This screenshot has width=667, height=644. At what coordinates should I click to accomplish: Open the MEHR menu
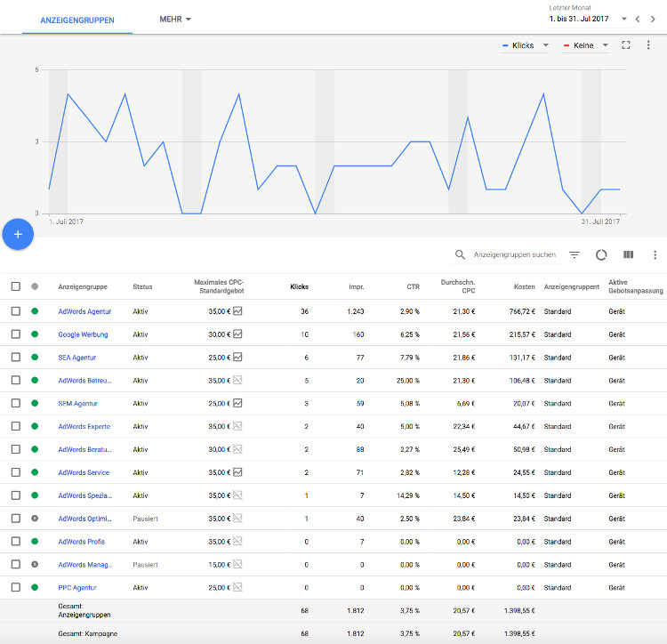pos(175,19)
